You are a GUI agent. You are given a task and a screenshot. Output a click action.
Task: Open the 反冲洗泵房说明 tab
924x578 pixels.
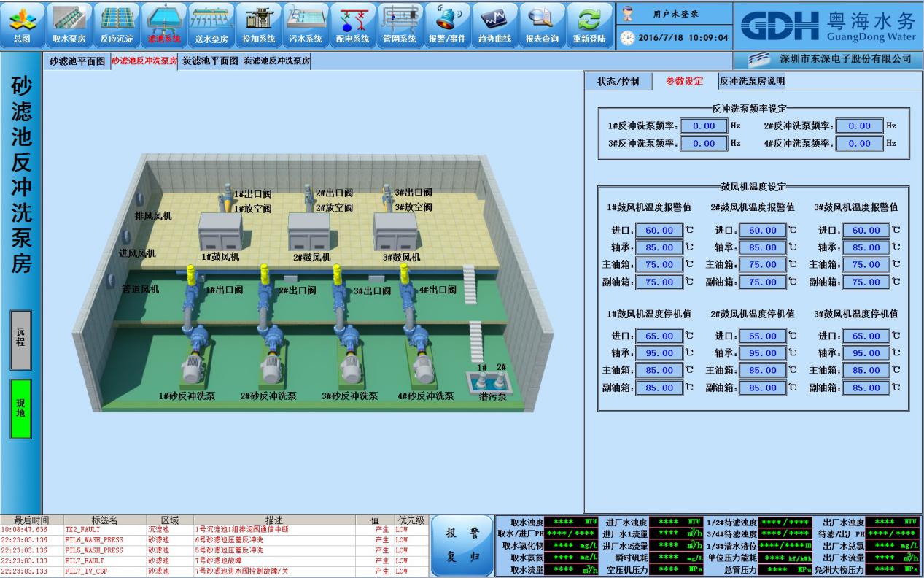752,82
